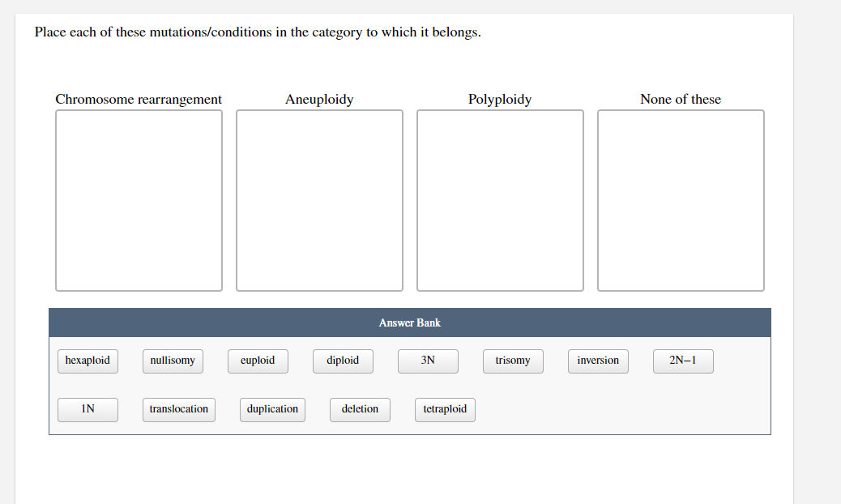This screenshot has height=504, width=841.
Task: Click the trisomy answer chip
Action: (513, 361)
